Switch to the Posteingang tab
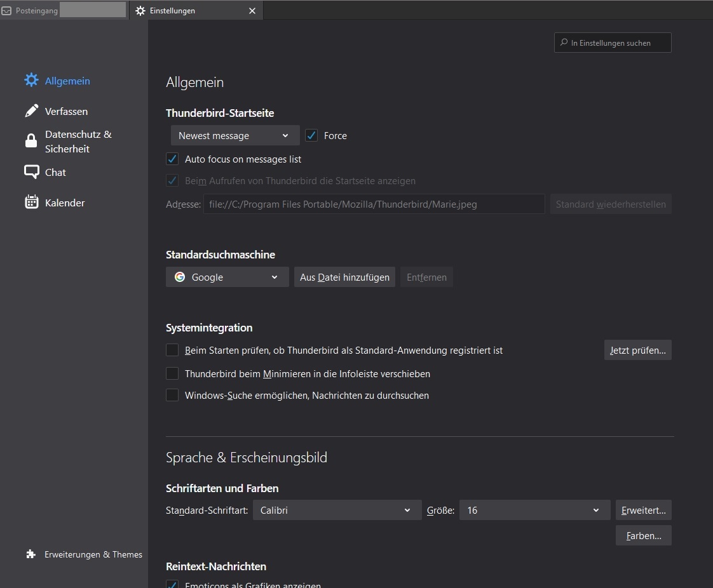 tap(38, 11)
